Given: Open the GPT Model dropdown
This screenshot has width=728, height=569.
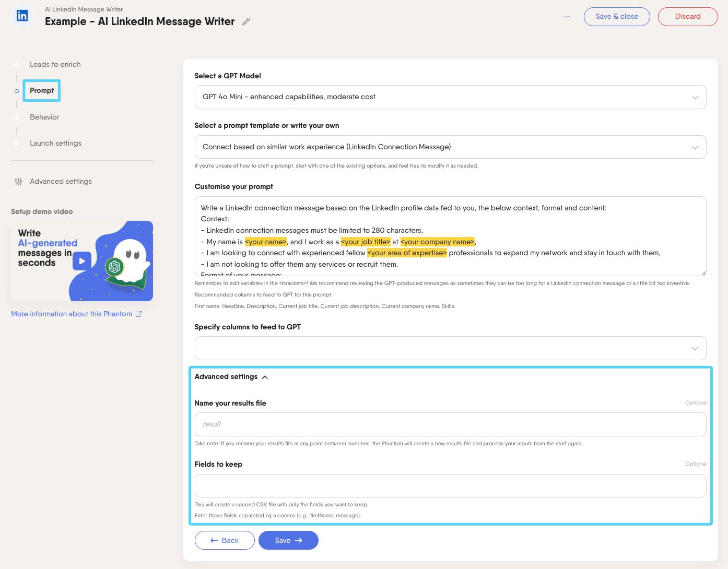Looking at the screenshot, I should point(450,97).
